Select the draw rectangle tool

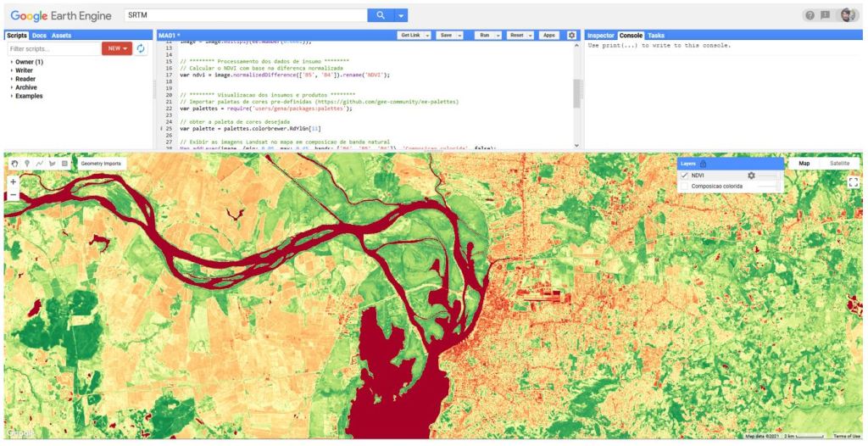(x=64, y=163)
